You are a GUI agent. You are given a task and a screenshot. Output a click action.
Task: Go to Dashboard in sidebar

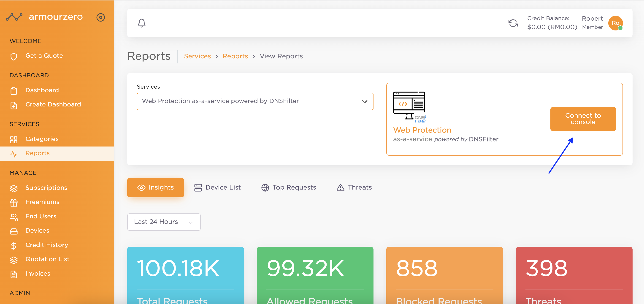57,90
